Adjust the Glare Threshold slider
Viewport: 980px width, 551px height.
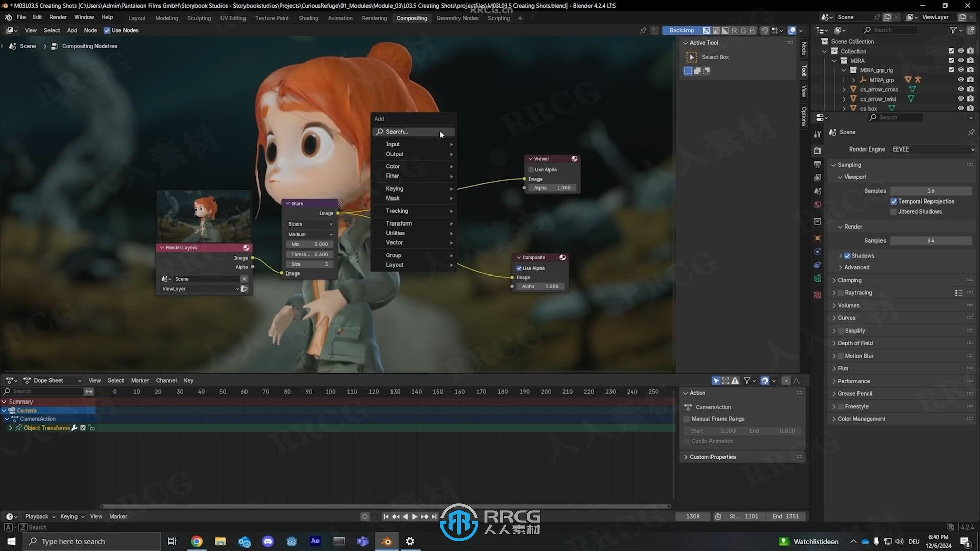pos(310,254)
